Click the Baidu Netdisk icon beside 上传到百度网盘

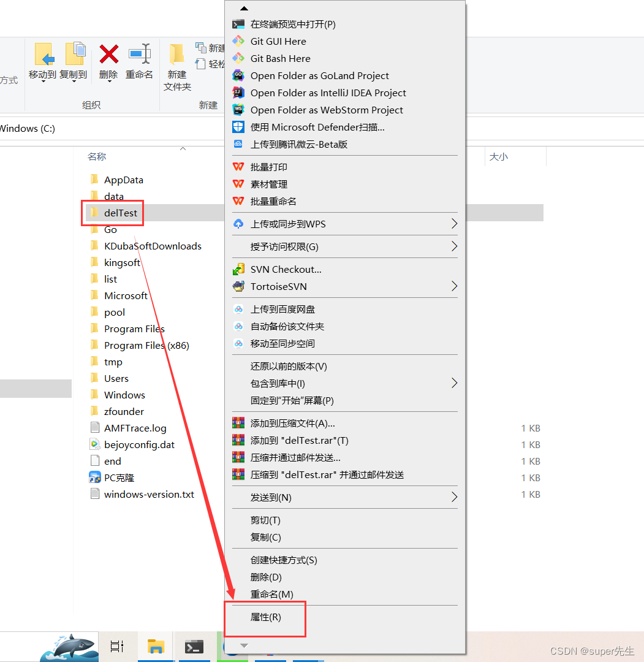tap(238, 310)
